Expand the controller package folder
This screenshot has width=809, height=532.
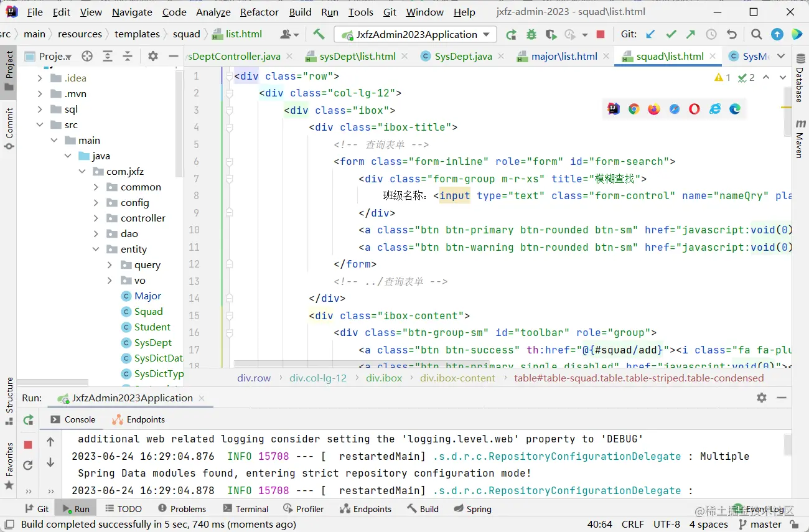point(96,218)
